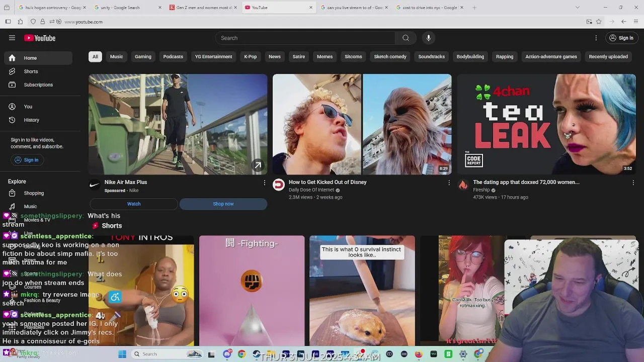
Task: Click the Watch button on Nike ad
Action: [x=134, y=204]
